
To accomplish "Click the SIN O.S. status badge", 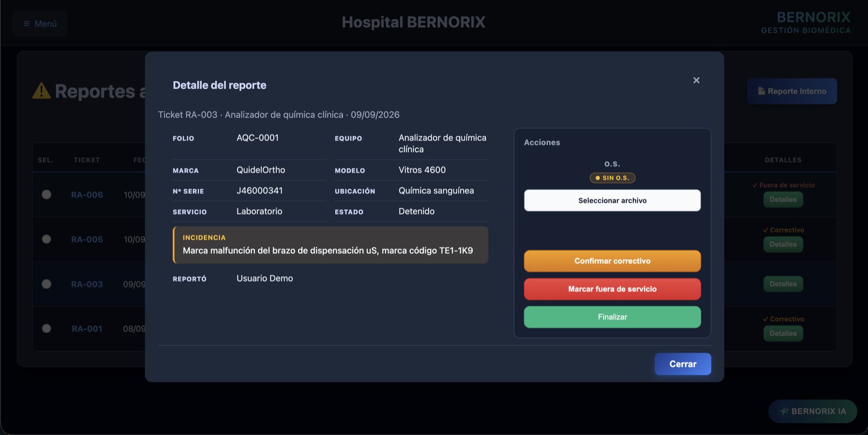I will pos(612,178).
